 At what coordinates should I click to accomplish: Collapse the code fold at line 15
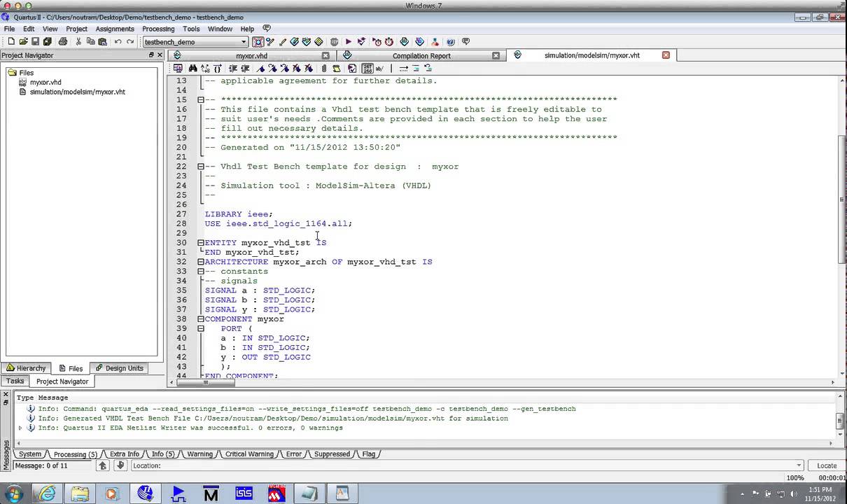[x=201, y=99]
